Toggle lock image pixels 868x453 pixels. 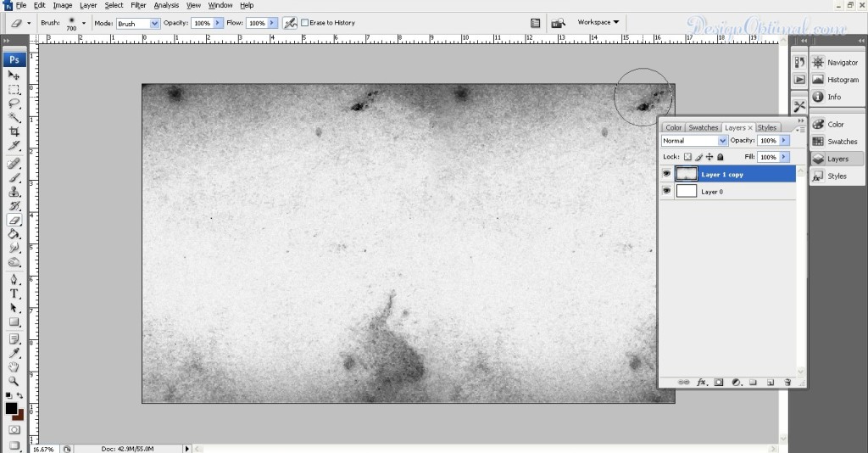click(698, 157)
